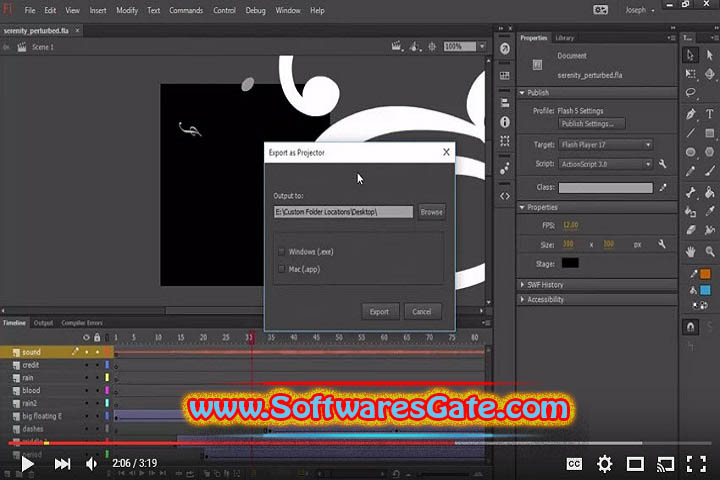Select the Oval tool

point(690,152)
